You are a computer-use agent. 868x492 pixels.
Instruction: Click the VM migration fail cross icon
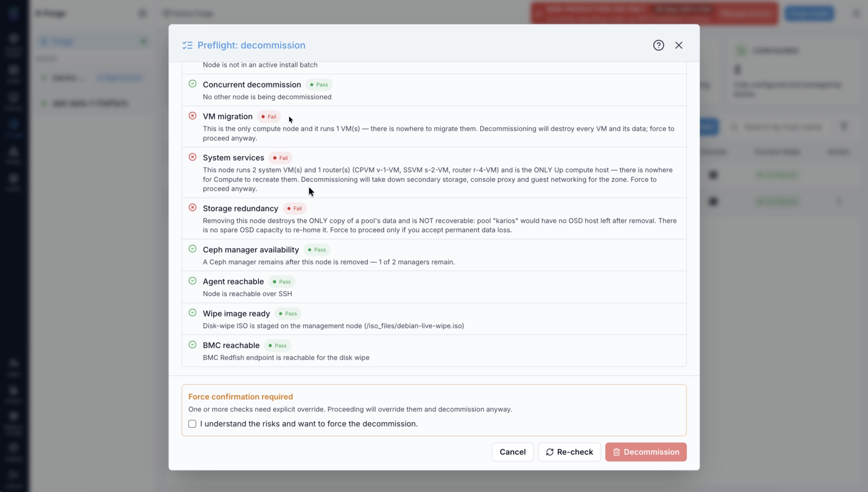(x=193, y=116)
